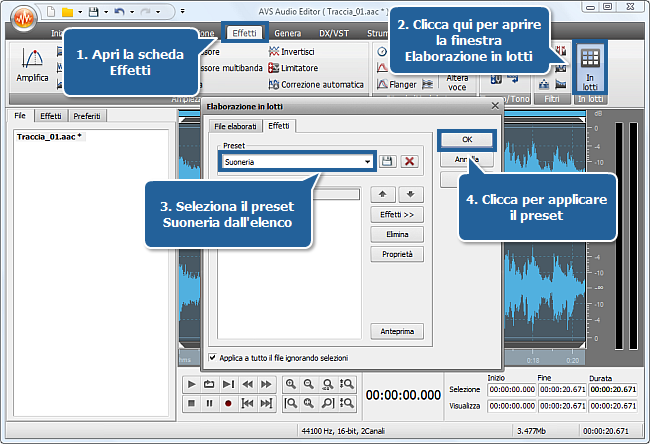Click OK to apply the preset
Viewport: 650px width, 444px height.
468,139
